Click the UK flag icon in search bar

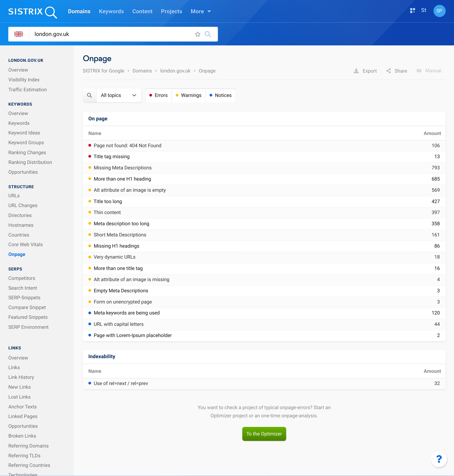coord(19,34)
